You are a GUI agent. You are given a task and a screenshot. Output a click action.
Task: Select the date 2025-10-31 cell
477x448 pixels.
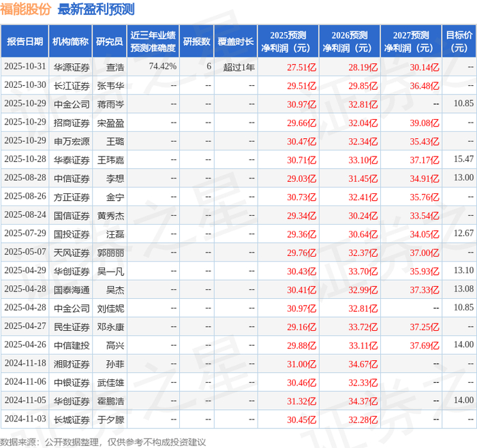[x=25, y=67]
